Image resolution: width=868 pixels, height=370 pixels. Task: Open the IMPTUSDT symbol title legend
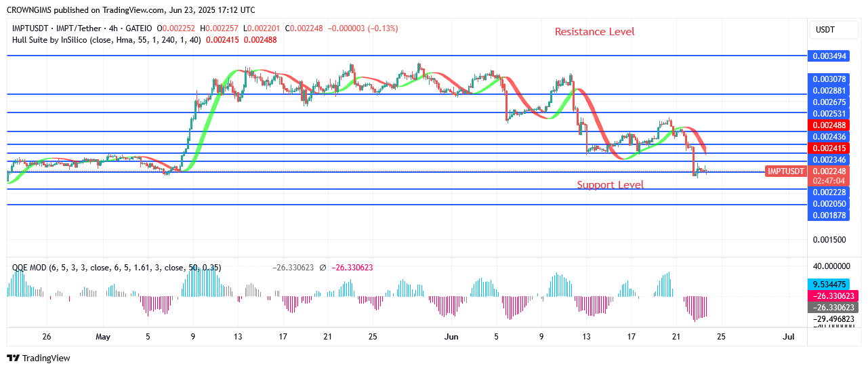(x=83, y=28)
